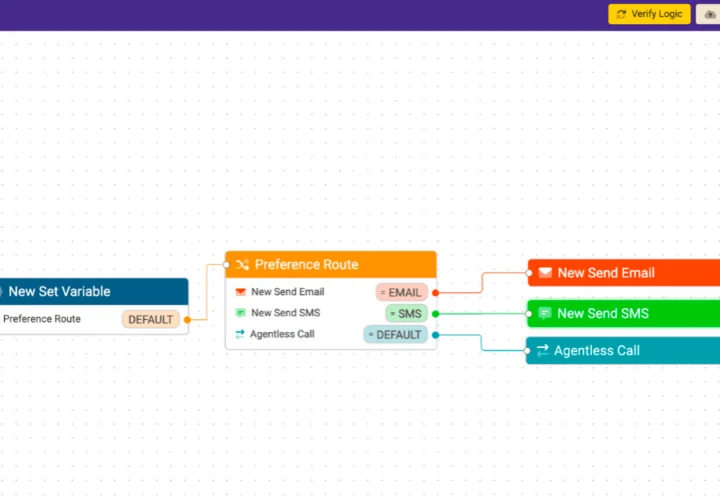The height and width of the screenshot is (504, 720).
Task: Select the Preference Route node title
Action: pyautogui.click(x=306, y=265)
